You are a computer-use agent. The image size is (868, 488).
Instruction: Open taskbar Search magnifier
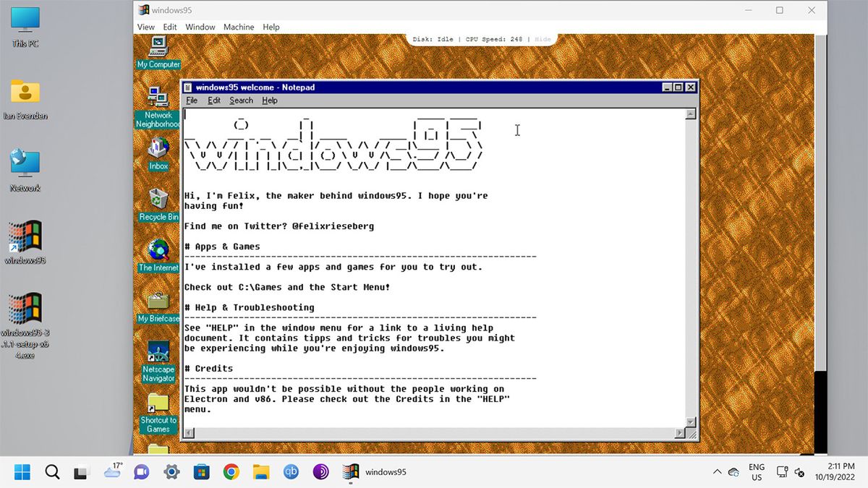click(52, 472)
